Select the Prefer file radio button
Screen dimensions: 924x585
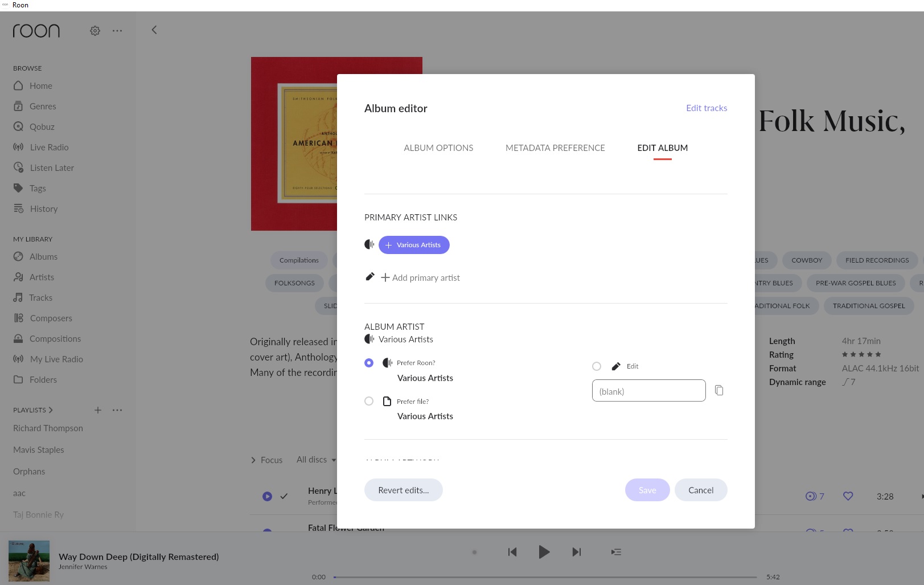[369, 401]
